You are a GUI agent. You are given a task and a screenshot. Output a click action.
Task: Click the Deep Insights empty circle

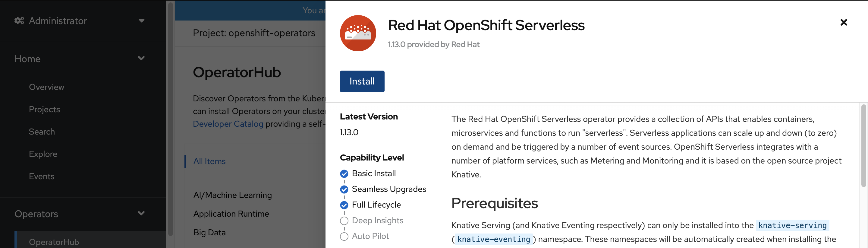[x=344, y=221]
